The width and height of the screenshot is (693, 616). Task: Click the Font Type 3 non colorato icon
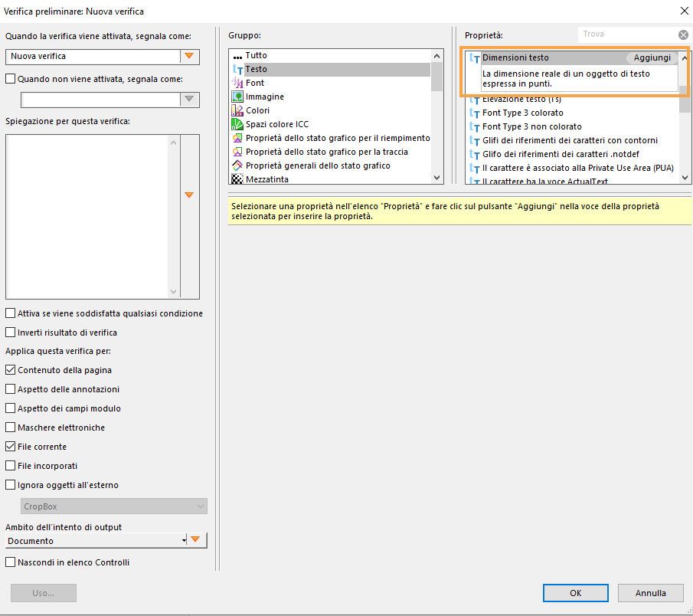474,127
